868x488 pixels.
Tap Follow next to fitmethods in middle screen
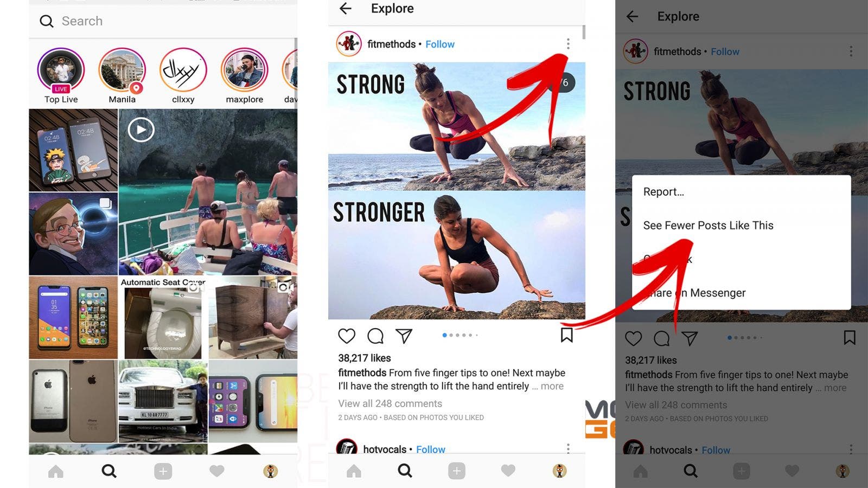tap(440, 44)
